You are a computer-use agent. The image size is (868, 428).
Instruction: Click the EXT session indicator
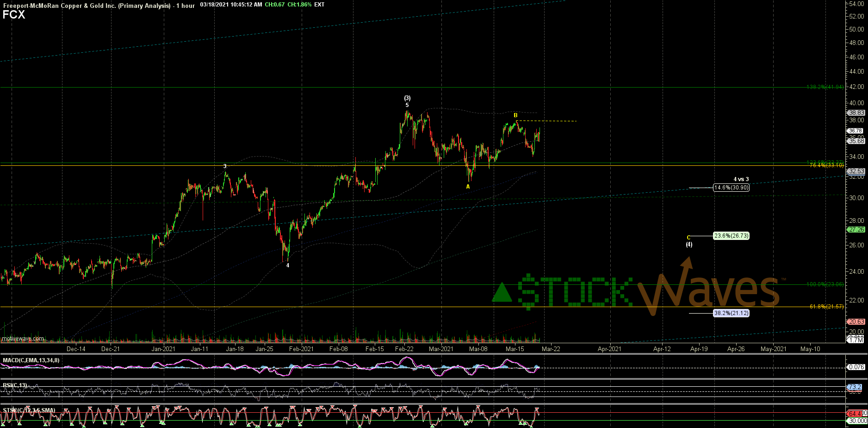(x=319, y=5)
